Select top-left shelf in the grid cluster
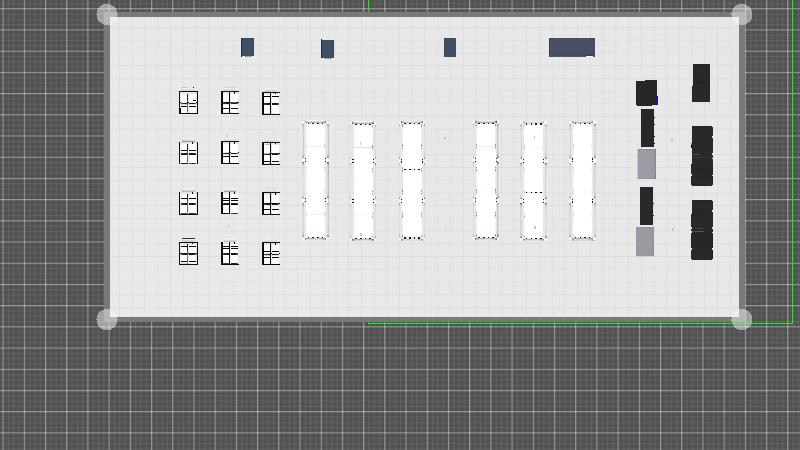 point(188,102)
